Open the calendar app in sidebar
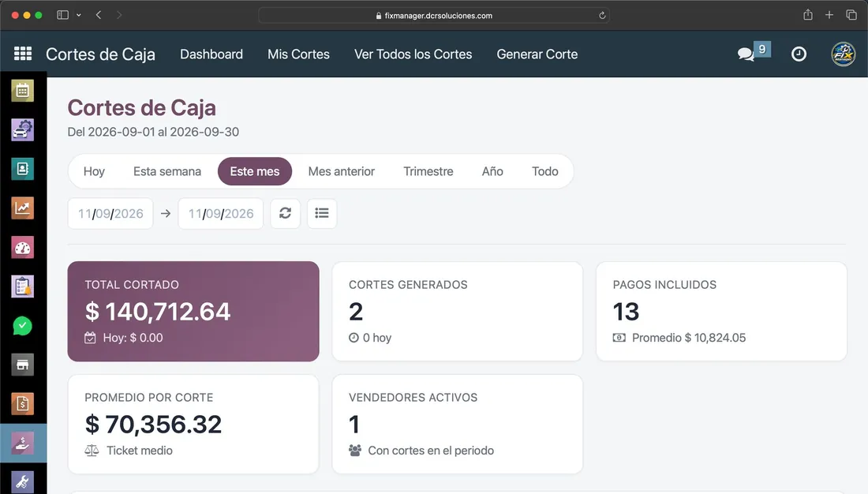868x494 pixels. pos(23,91)
